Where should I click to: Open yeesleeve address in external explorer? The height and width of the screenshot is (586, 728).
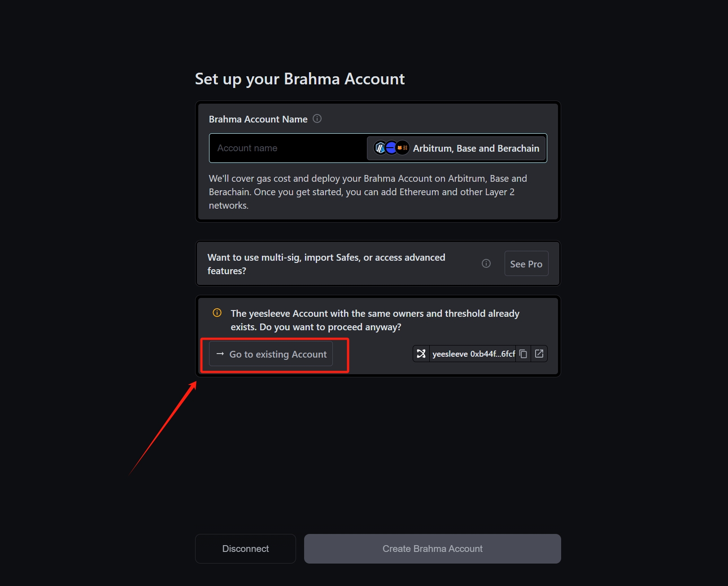[539, 354]
